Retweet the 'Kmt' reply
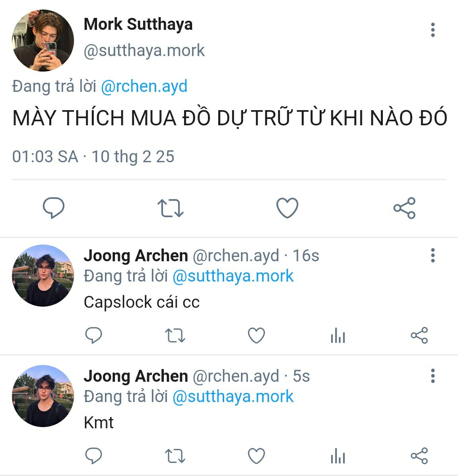Screen dimensions: 458x476 tap(175, 456)
